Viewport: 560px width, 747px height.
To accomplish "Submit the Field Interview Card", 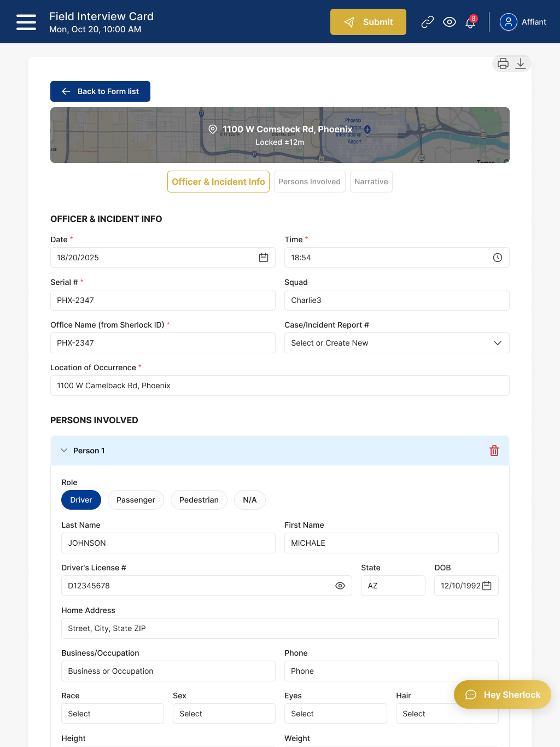I will [368, 22].
